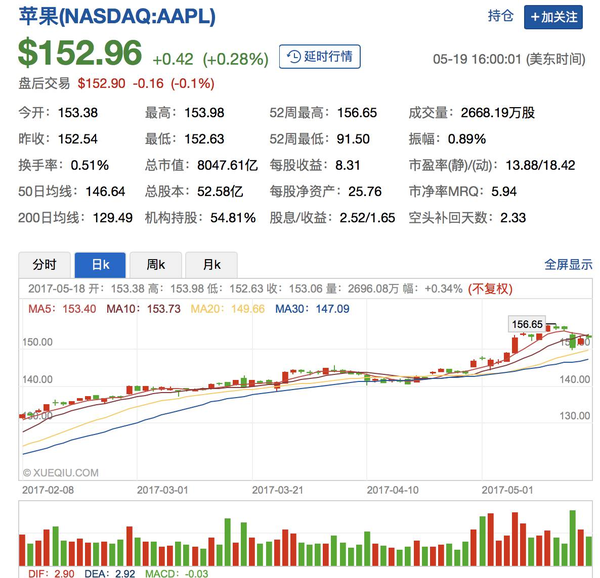Click the 2017-03-21 date on chart axis
The width and height of the screenshot is (600, 578).
[x=277, y=490]
